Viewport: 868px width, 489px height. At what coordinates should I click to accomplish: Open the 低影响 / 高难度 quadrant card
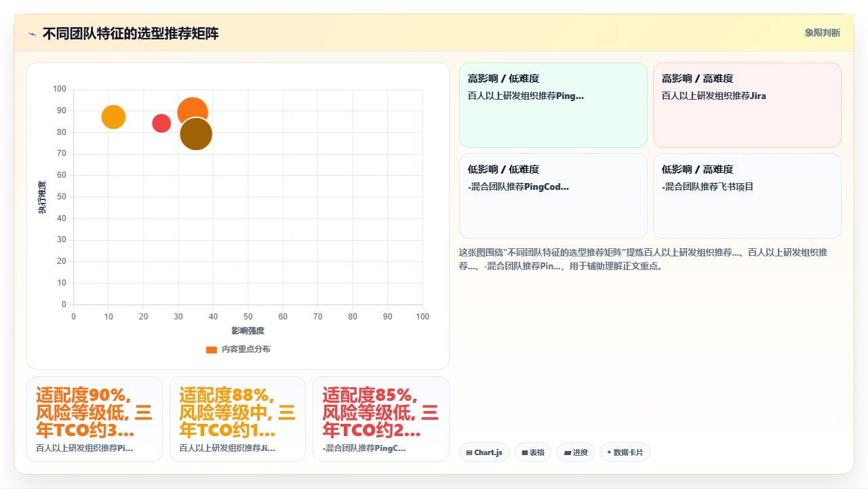[x=747, y=196]
